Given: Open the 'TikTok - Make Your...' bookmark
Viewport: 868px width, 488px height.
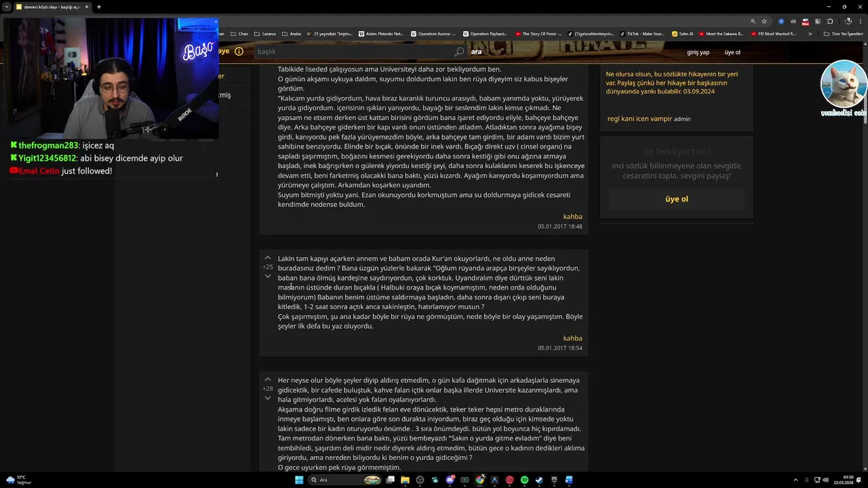Looking at the screenshot, I should point(642,34).
